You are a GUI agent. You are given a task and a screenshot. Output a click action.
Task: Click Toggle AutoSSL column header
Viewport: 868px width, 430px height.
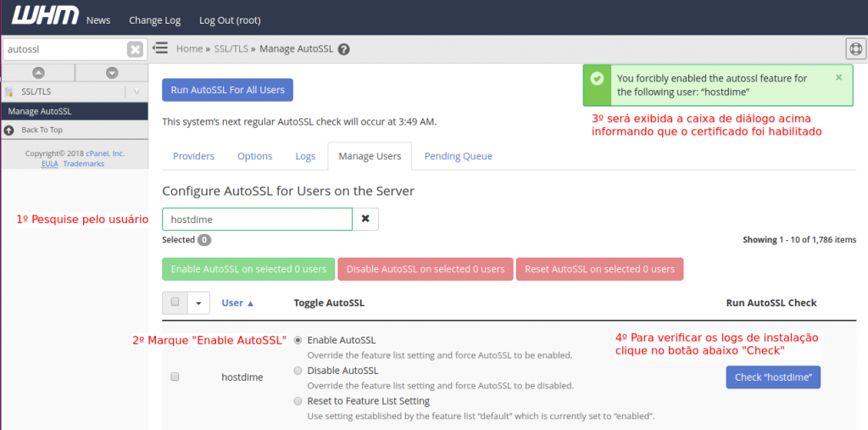coord(329,303)
